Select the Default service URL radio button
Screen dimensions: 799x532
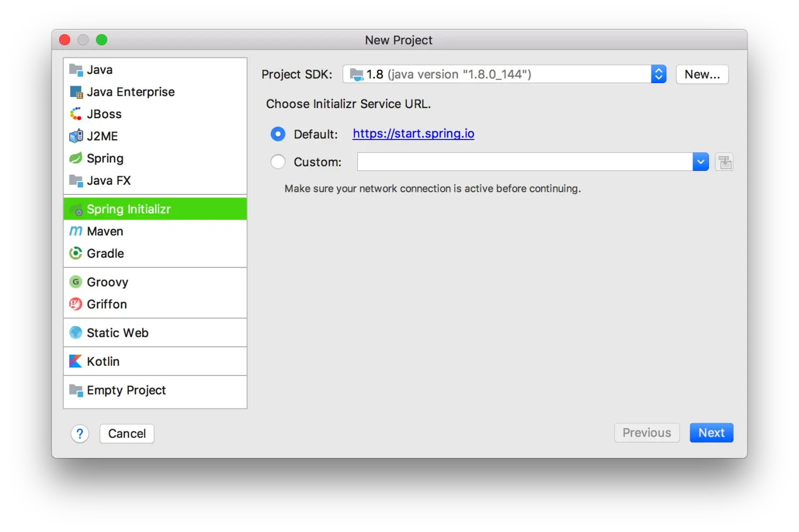(278, 134)
